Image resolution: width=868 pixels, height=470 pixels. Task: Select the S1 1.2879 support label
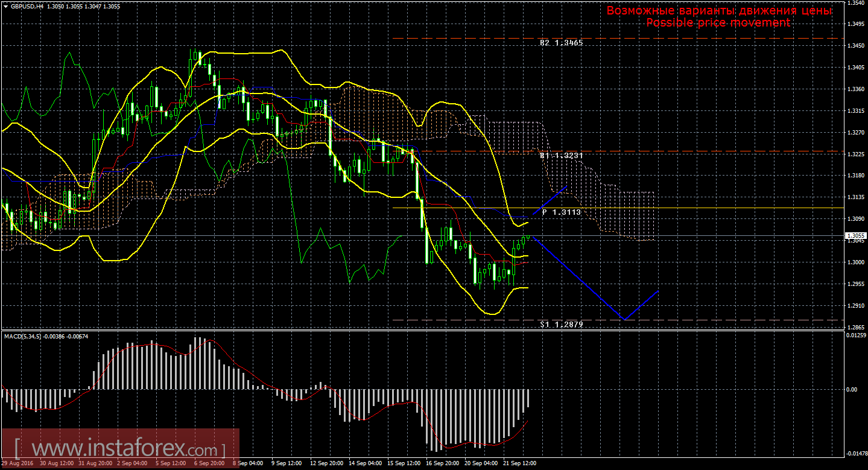click(x=561, y=325)
